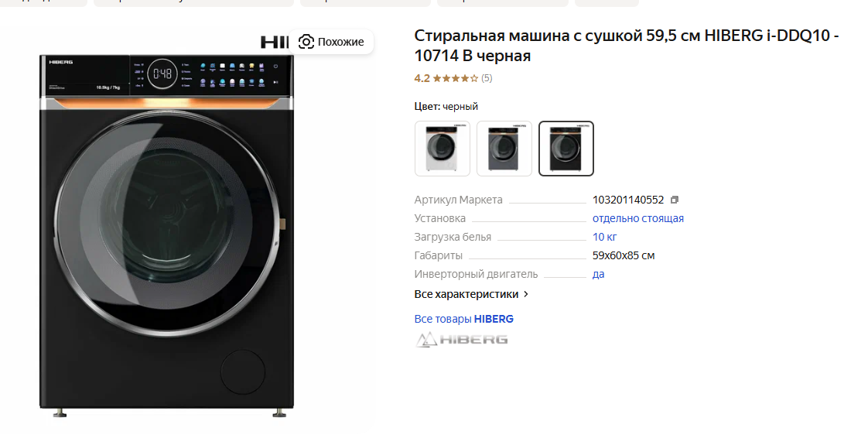Click the HIBERG brand logo
The height and width of the screenshot is (438, 868).
pos(461,340)
